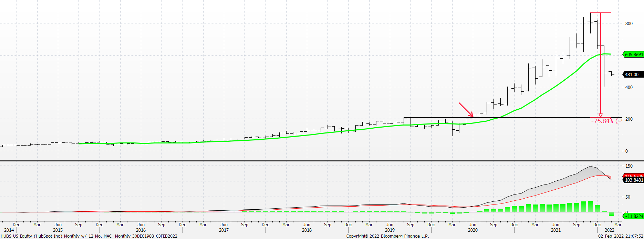Click the Jun label above 2019
The width and height of the screenshot is (644, 239).
(x=390, y=225)
